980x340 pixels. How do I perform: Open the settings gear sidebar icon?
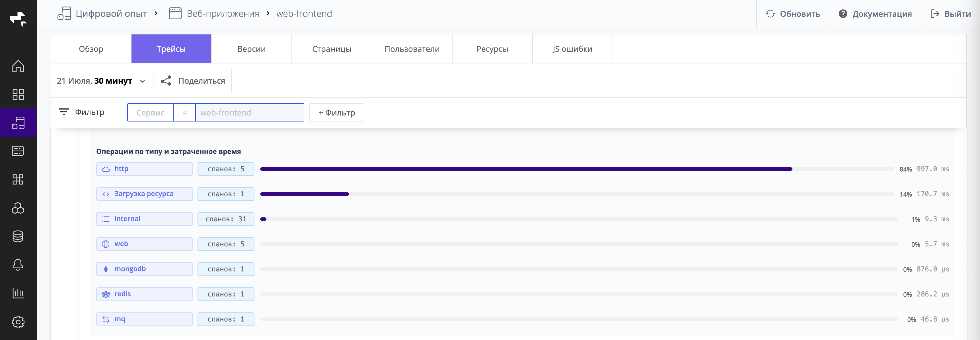pos(18,322)
